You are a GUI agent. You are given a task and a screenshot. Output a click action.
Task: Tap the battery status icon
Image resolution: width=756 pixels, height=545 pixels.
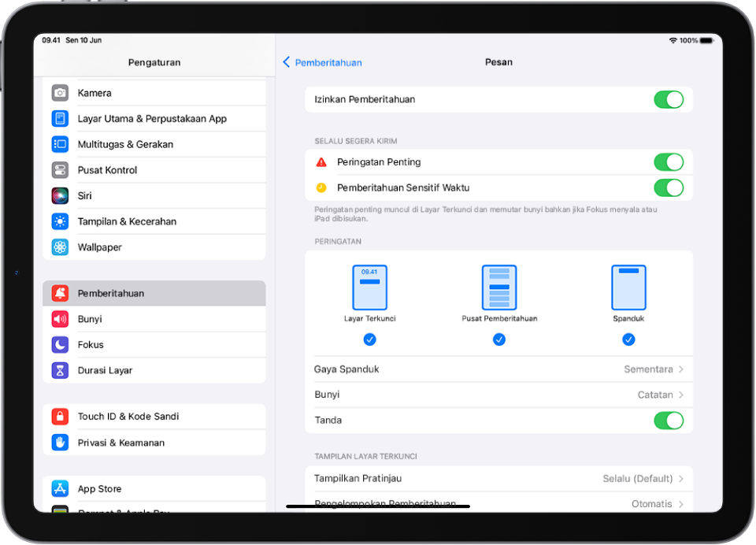707,40
